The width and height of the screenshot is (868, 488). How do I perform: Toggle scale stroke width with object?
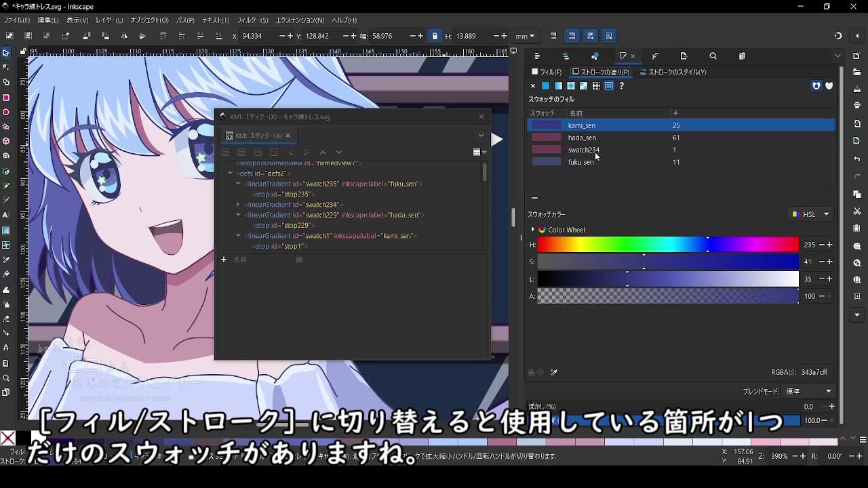click(x=553, y=36)
